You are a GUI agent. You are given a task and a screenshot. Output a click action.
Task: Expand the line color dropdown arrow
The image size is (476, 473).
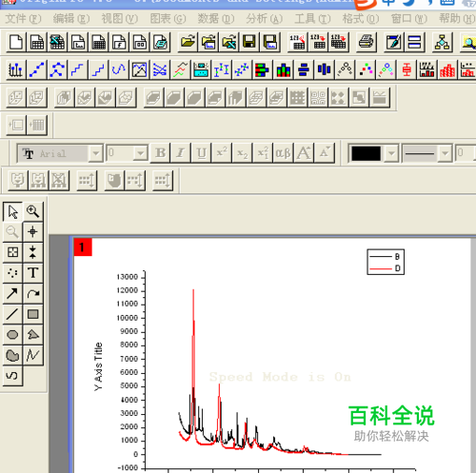click(391, 153)
